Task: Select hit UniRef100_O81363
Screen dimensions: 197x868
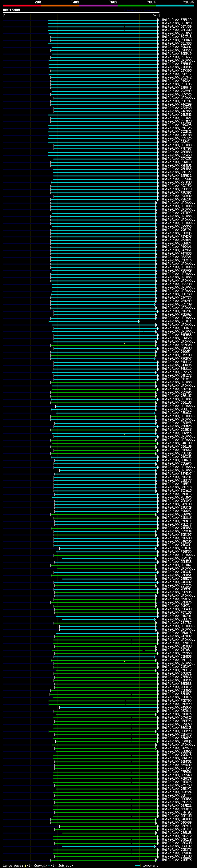Action: point(177,43)
